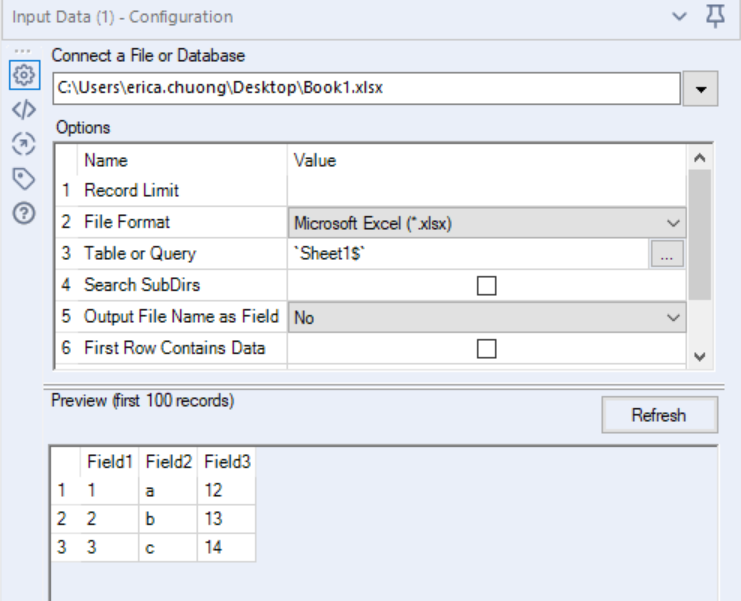Viewport: 741px width, 601px height.
Task: Click the Field2 preview column header
Action: tap(168, 462)
